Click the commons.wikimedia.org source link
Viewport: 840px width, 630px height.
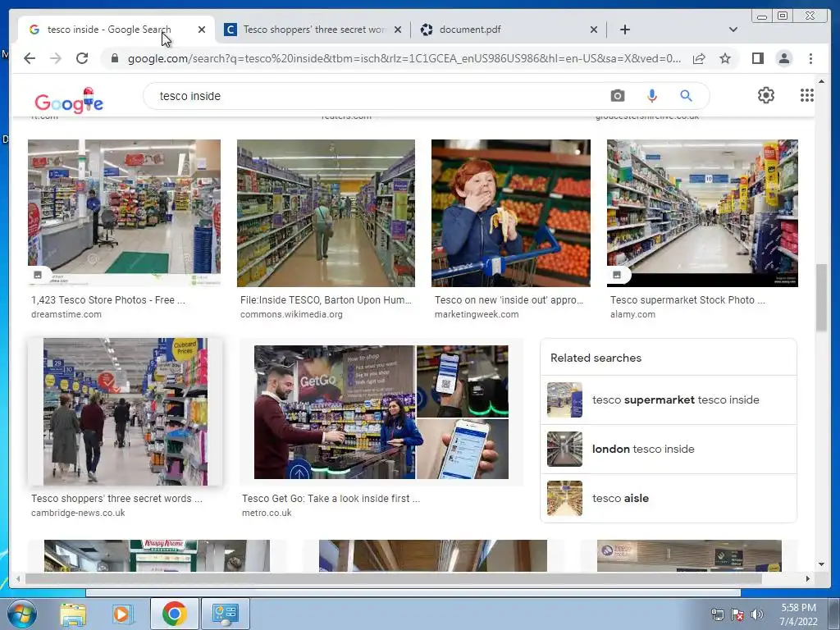coord(291,314)
